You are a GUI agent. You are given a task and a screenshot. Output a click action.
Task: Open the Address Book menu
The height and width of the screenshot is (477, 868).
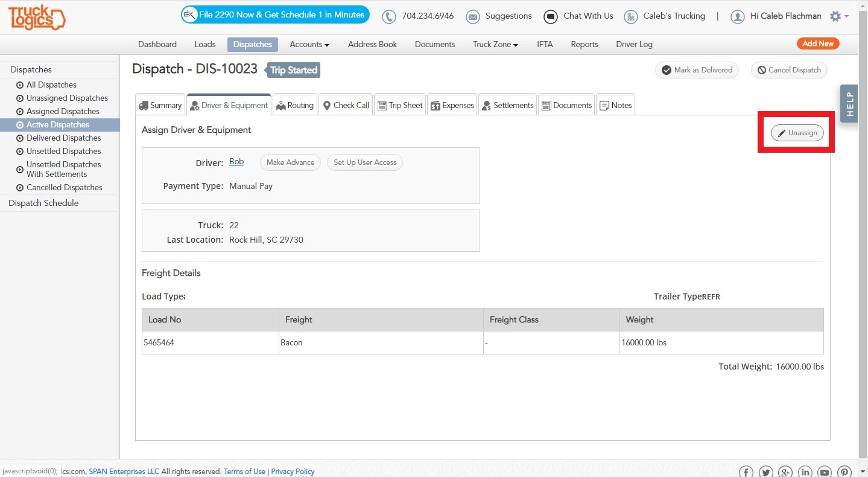(372, 44)
